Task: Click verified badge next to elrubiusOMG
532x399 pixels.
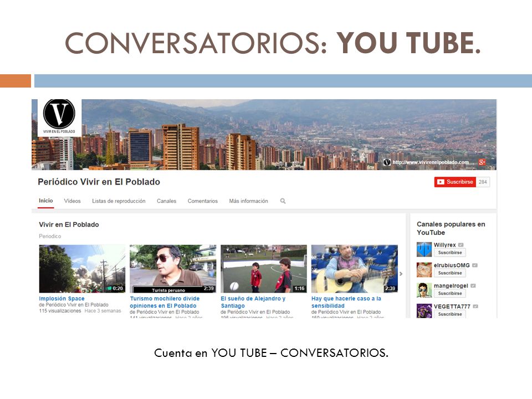Action: [475, 265]
